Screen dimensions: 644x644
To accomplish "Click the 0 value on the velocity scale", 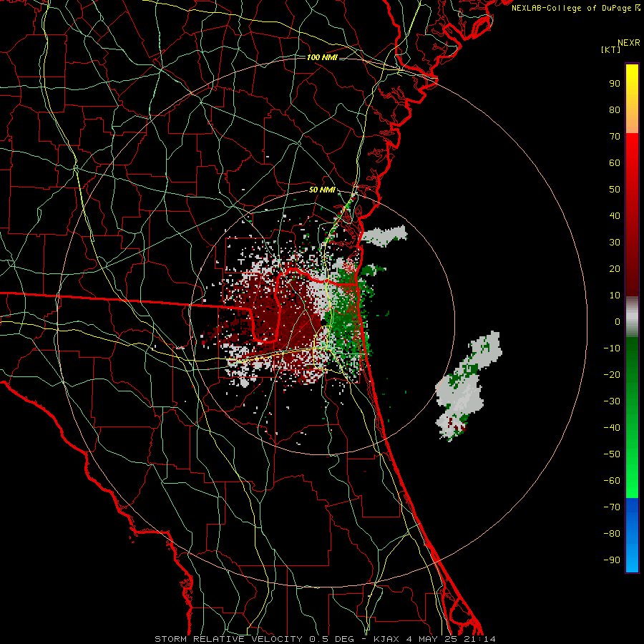I will coord(618,321).
